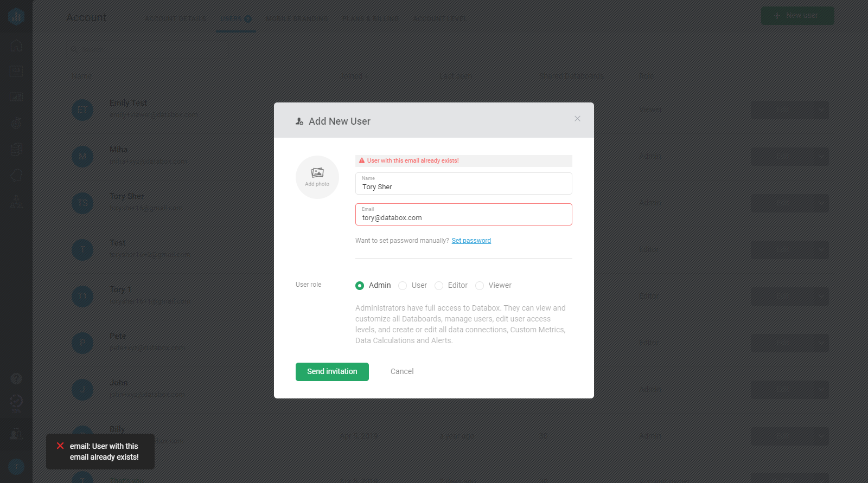Choose the User role radio button
This screenshot has height=483, width=868.
(x=403, y=285)
